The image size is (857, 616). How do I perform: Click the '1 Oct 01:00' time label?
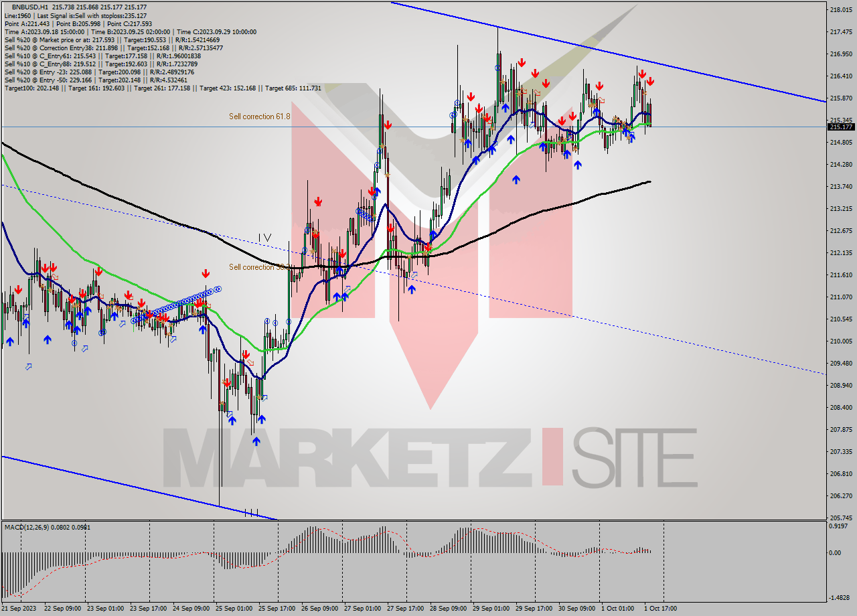pyautogui.click(x=619, y=609)
